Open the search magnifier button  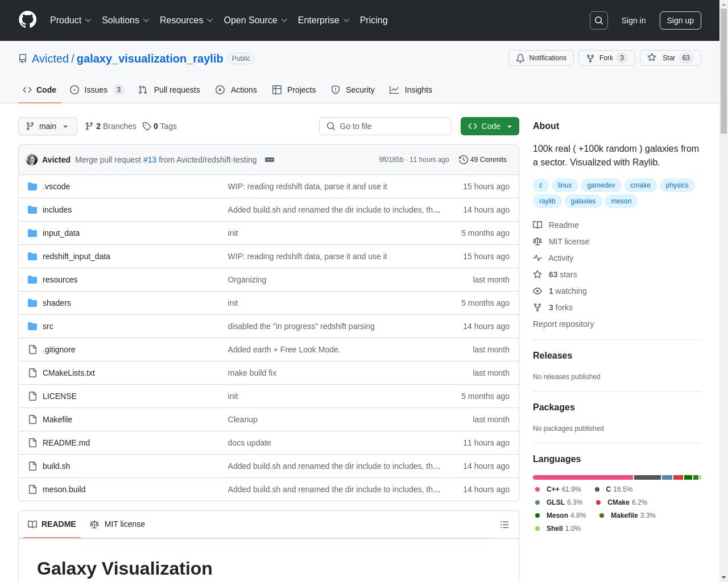pos(599,20)
